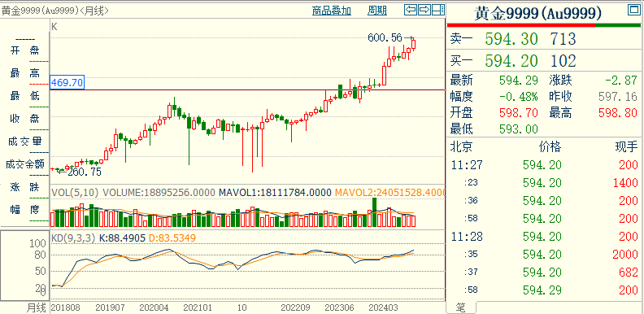Screen dimensions: 644x314
Task: Click the 469.70 price marker label
Action: coord(67,84)
